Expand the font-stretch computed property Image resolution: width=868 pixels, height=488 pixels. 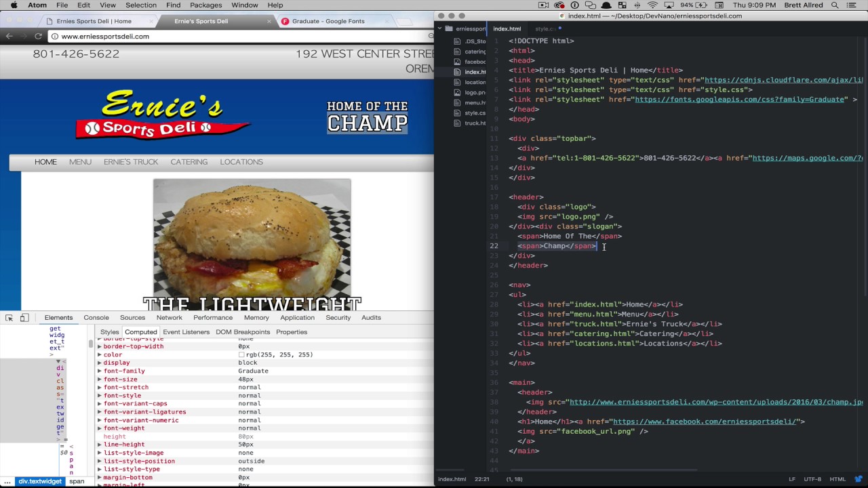coord(100,388)
